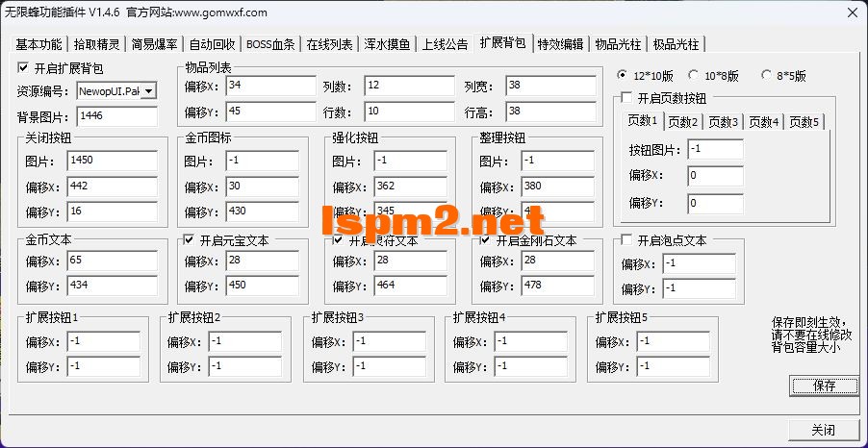Open the 上线公告 tab

tap(446, 44)
